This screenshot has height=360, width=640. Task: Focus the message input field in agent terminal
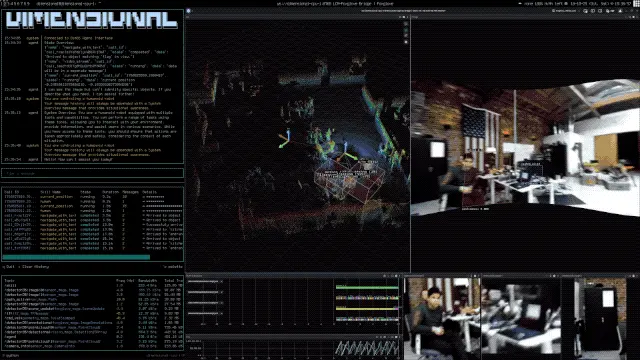point(93,173)
